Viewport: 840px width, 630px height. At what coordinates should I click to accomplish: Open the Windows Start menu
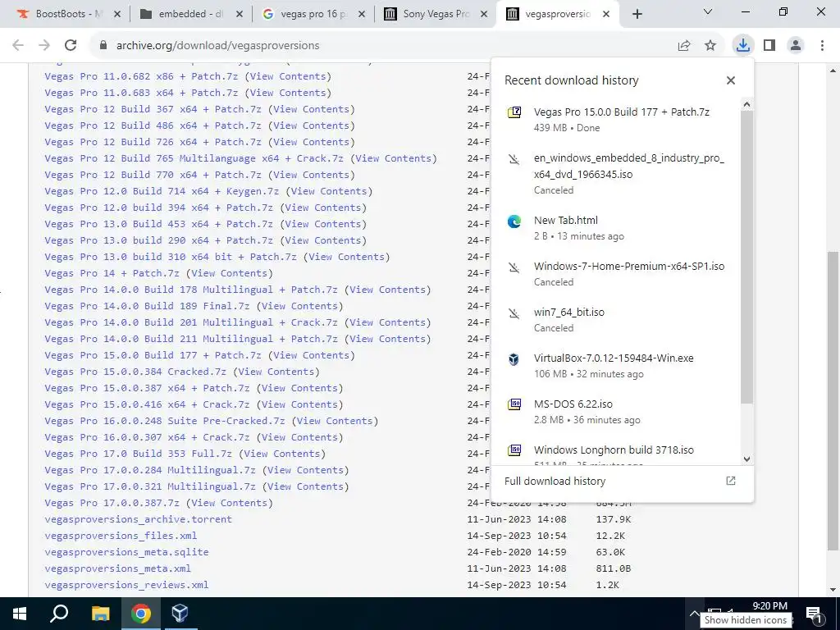pyautogui.click(x=20, y=614)
